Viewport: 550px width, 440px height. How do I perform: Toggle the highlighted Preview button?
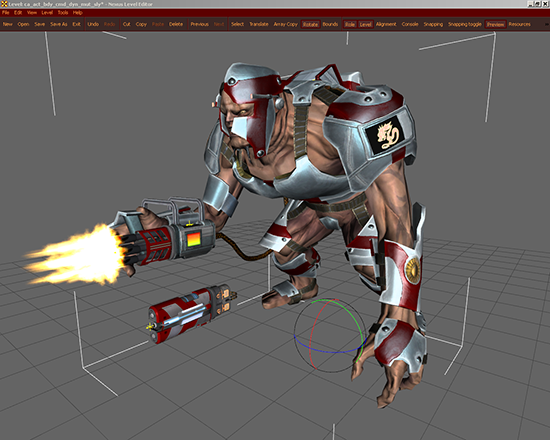click(496, 24)
